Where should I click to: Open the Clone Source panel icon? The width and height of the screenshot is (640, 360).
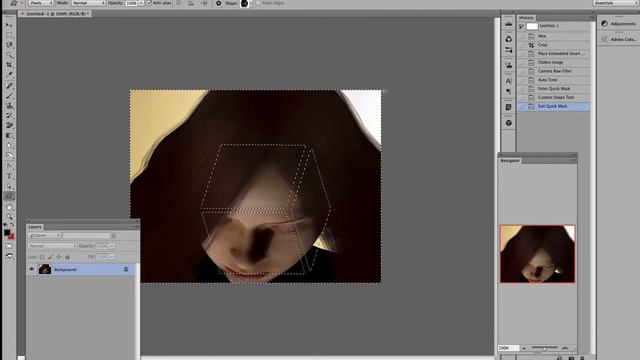pos(509,65)
